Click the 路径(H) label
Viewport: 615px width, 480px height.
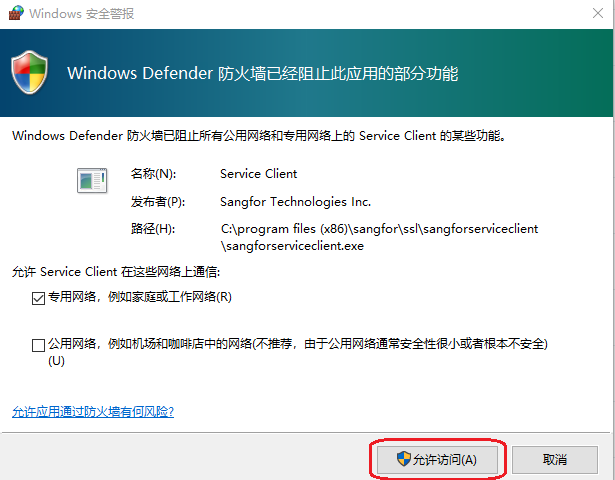(152, 229)
